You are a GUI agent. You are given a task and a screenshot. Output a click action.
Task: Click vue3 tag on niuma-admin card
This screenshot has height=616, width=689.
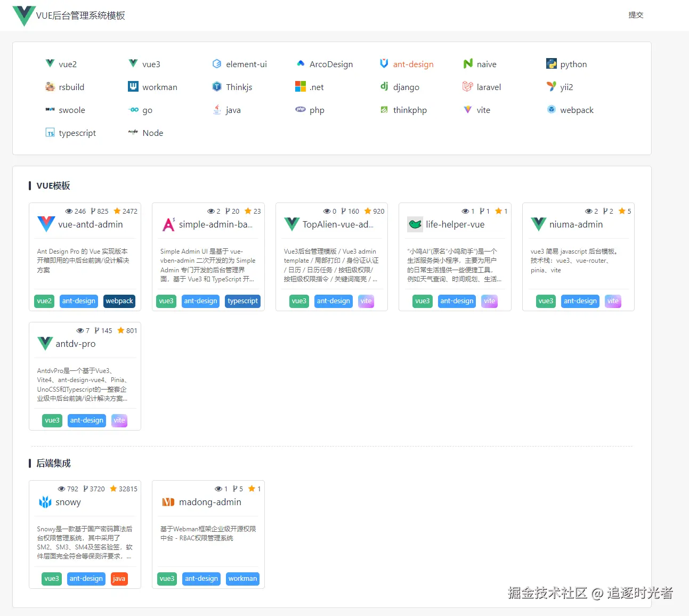(546, 301)
